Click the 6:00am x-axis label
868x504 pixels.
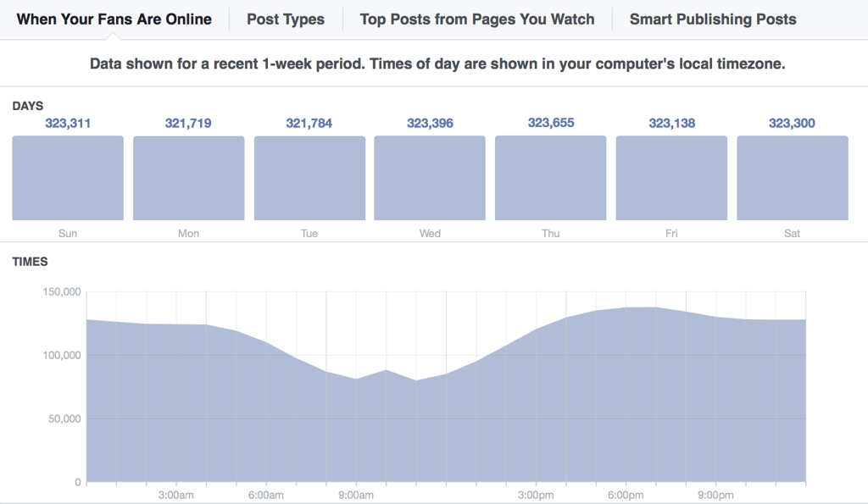click(265, 496)
